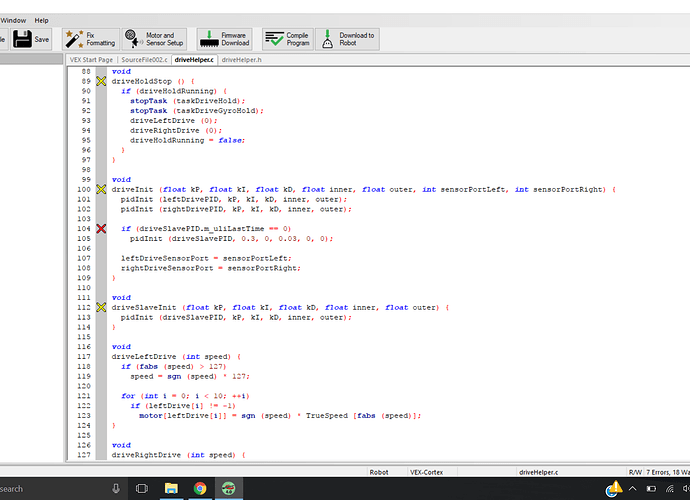
Task: Click the yellow warning marker on line 89
Action: click(101, 81)
